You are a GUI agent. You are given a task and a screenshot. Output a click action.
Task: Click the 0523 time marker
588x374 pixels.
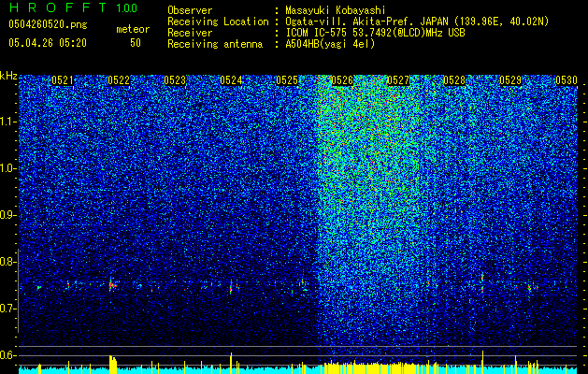click(x=175, y=80)
